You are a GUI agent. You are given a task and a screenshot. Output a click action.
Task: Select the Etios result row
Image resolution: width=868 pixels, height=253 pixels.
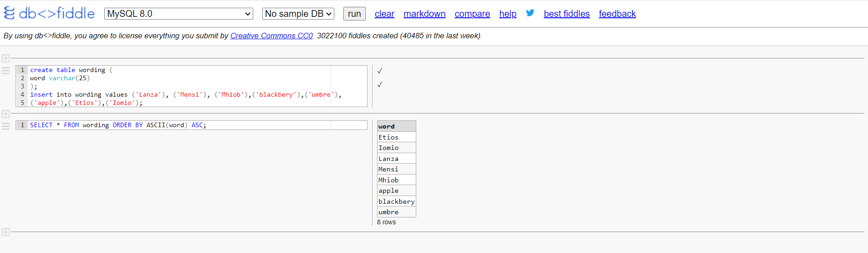coord(396,137)
